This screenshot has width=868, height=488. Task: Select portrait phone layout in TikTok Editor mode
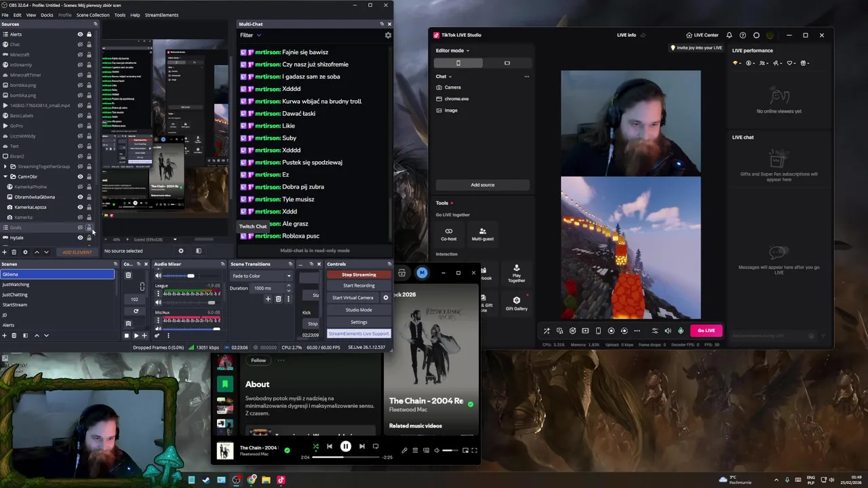pos(458,63)
